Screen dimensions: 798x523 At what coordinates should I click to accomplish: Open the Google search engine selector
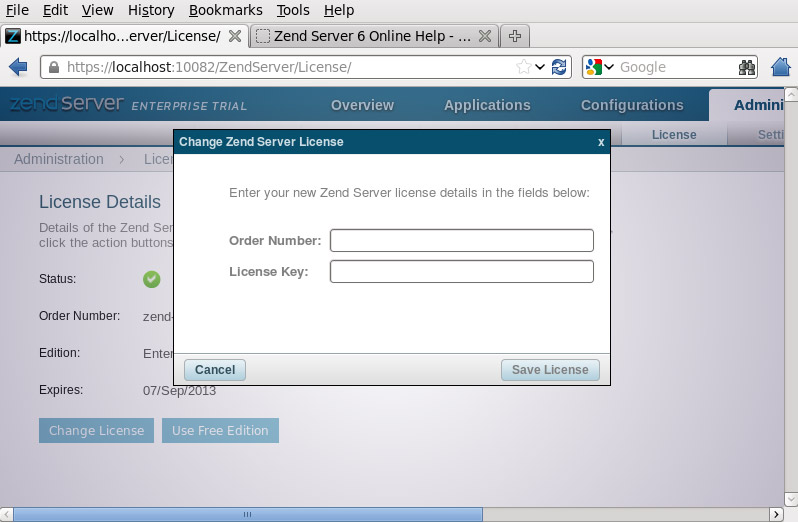pos(600,67)
